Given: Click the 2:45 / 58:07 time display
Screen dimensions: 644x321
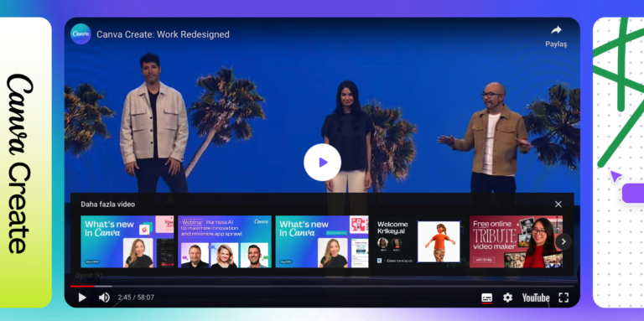Looking at the screenshot, I should coord(136,298).
